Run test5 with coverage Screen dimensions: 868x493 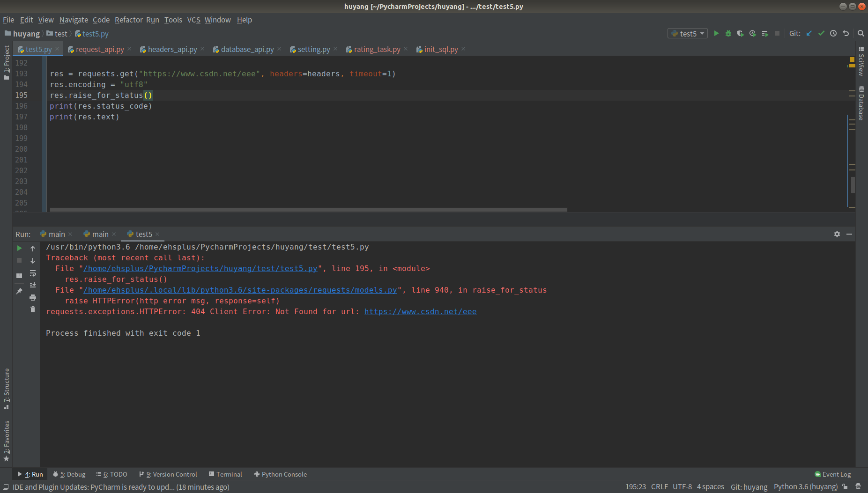(741, 33)
